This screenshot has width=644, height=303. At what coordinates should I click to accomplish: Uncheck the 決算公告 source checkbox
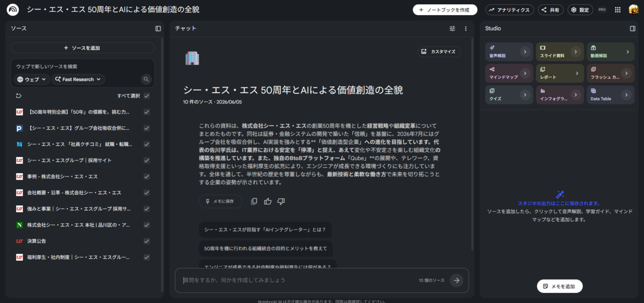[x=147, y=241]
